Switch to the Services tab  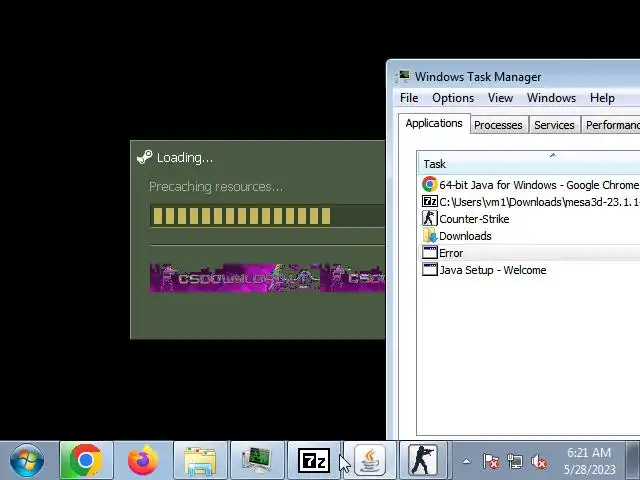click(554, 125)
